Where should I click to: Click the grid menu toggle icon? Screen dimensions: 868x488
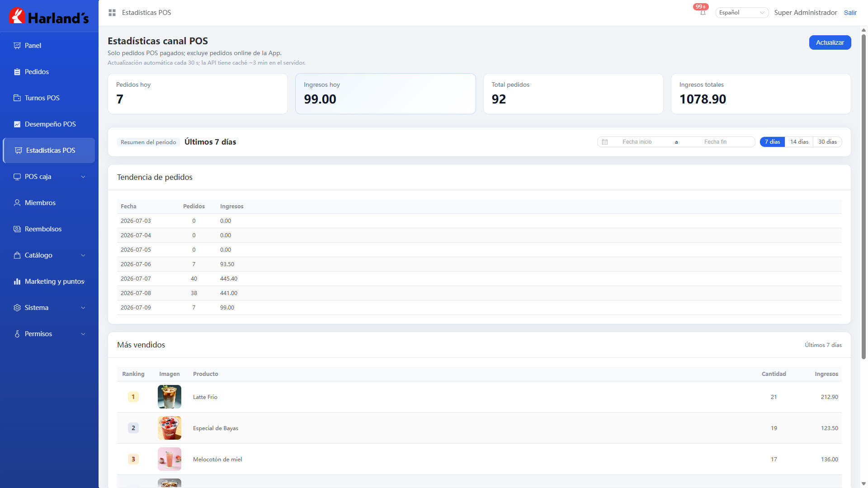[112, 13]
